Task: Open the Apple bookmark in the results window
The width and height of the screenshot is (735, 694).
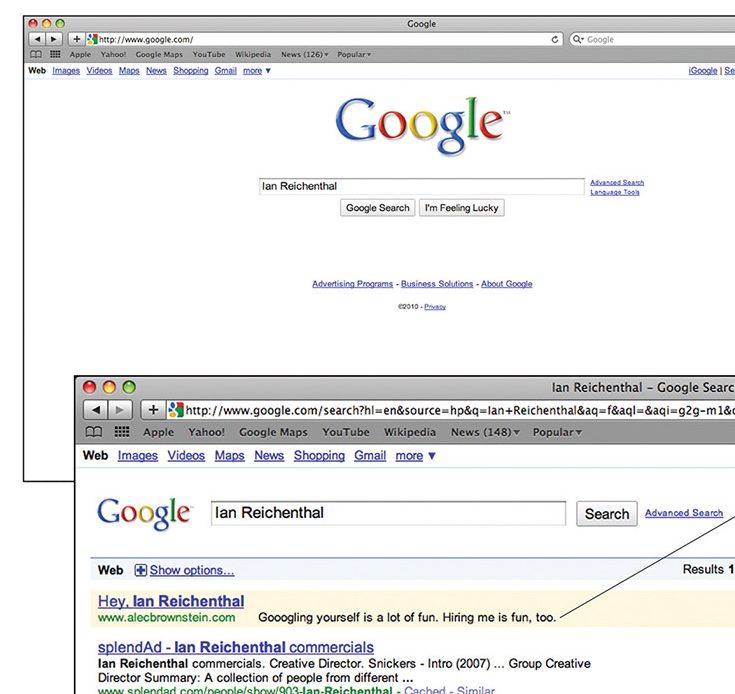Action: tap(158, 432)
